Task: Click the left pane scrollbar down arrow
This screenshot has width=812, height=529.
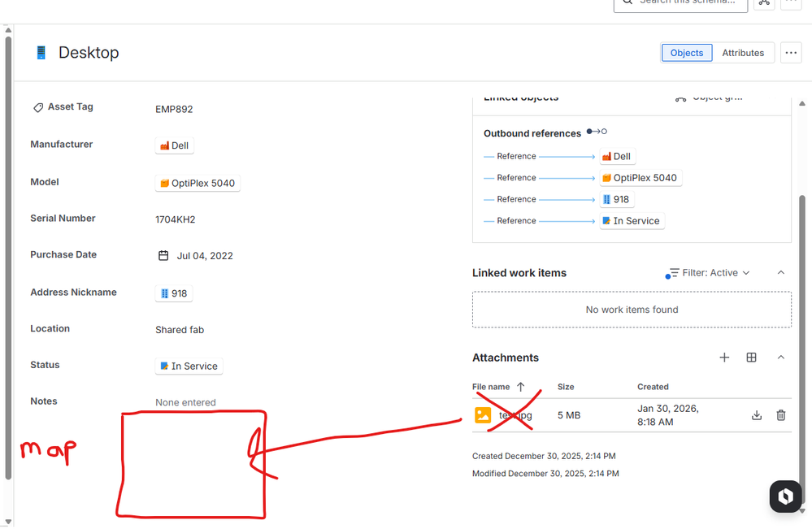Action: point(8,522)
